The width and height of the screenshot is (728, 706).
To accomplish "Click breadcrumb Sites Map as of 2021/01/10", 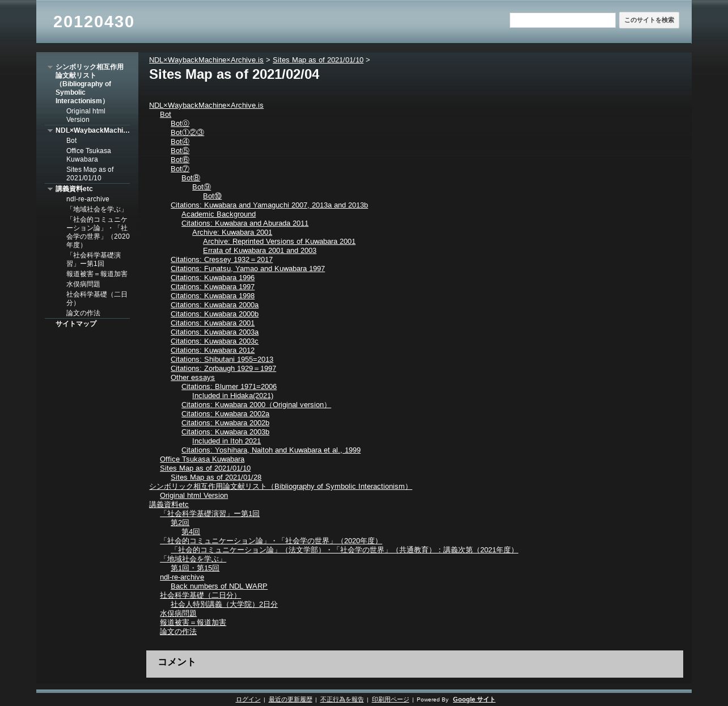I will (318, 60).
